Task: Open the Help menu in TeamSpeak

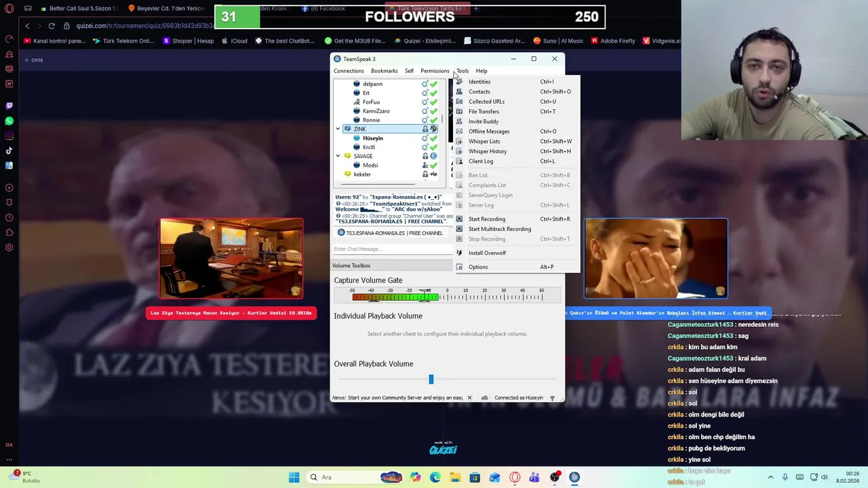Action: 481,71
